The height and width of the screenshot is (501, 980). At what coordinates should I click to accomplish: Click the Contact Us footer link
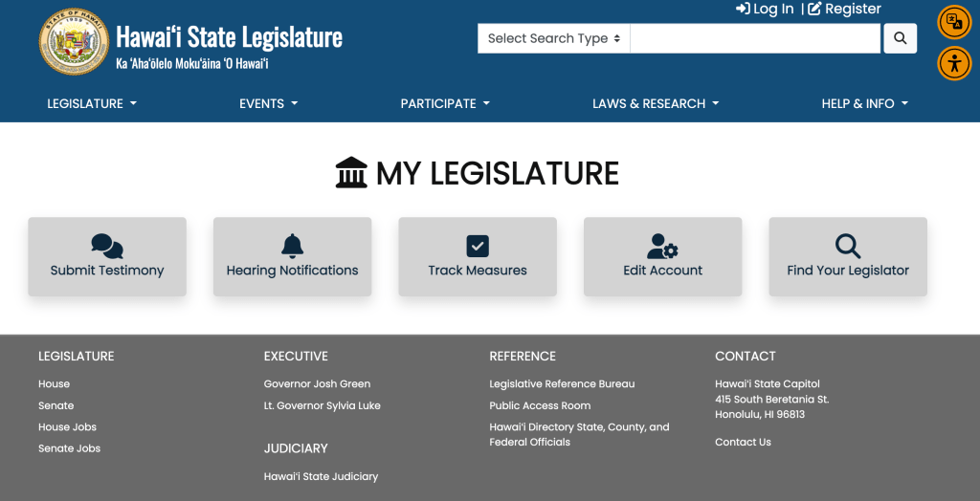coord(743,443)
